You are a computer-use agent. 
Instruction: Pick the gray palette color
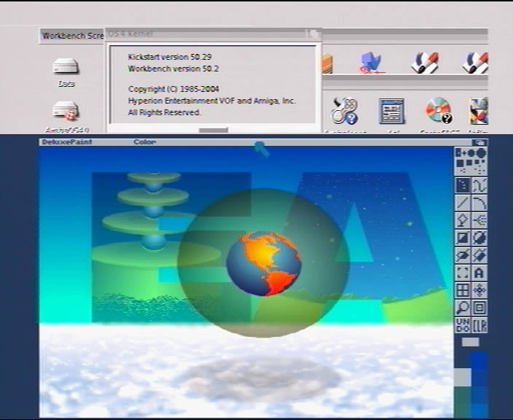click(x=463, y=377)
